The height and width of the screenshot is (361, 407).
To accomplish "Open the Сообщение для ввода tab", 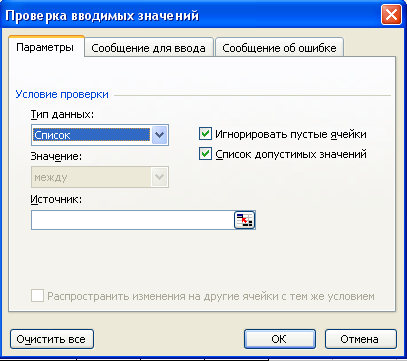I will [148, 48].
